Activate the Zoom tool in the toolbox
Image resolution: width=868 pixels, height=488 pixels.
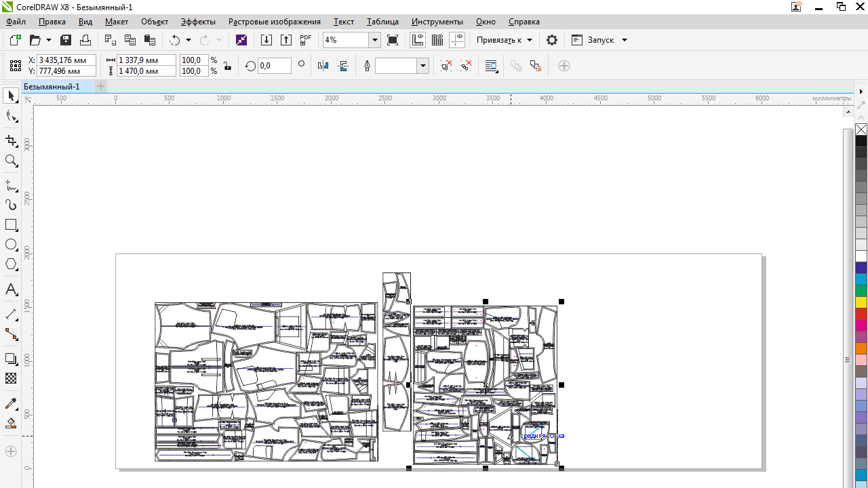[x=11, y=161]
